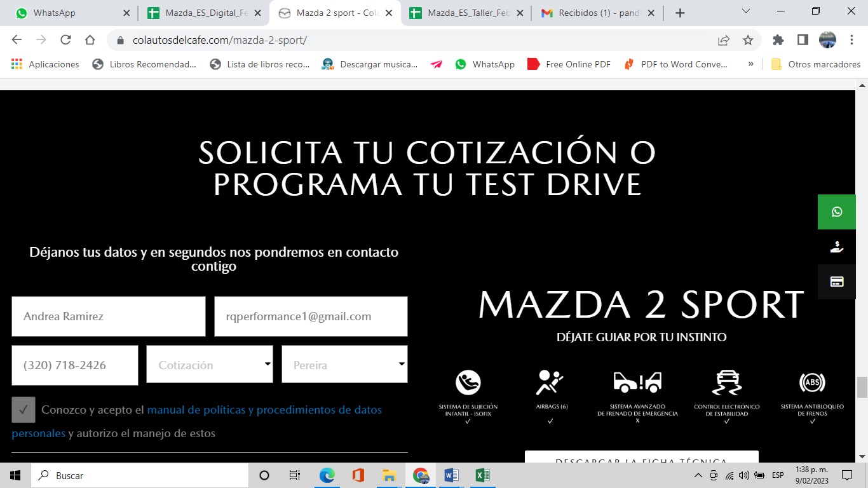This screenshot has width=868, height=488.
Task: Switch to Mazda_ES_Taller spreadsheet tab
Action: point(466,13)
